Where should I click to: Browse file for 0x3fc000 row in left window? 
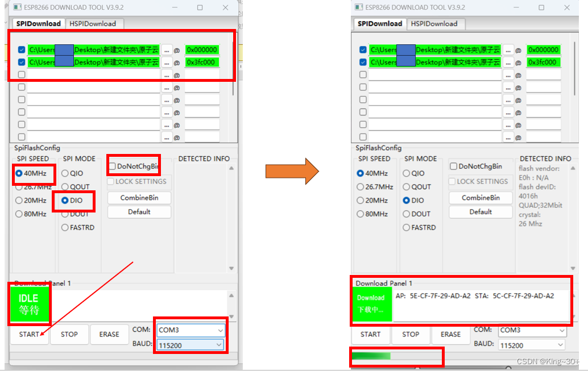167,62
